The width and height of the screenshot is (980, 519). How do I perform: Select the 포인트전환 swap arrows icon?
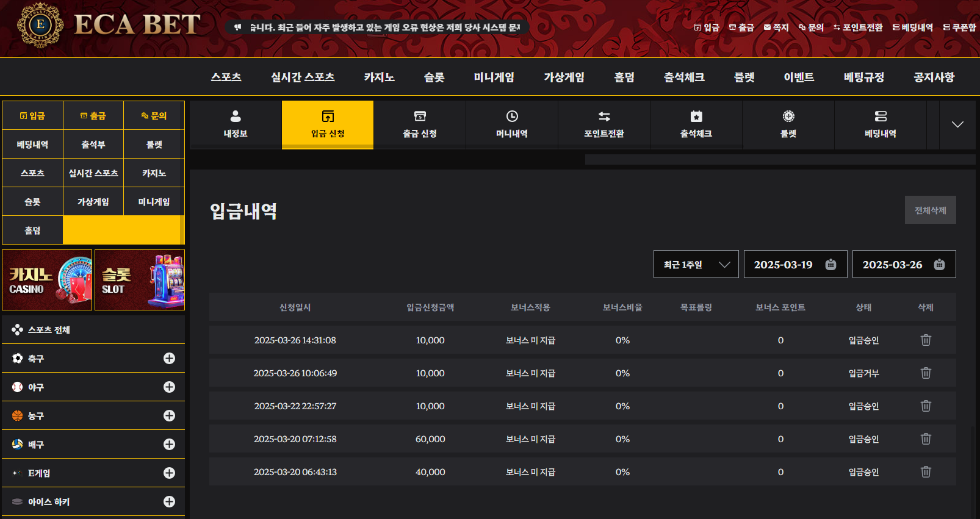click(604, 116)
